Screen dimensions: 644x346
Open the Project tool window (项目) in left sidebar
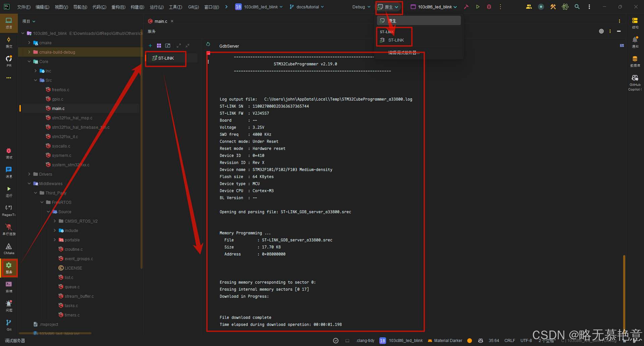pos(9,23)
